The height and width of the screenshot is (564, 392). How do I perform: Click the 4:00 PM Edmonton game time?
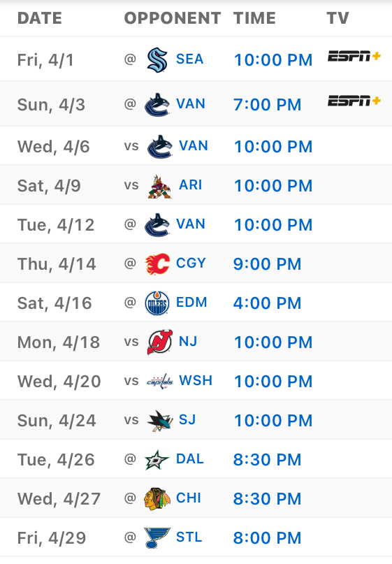[267, 303]
